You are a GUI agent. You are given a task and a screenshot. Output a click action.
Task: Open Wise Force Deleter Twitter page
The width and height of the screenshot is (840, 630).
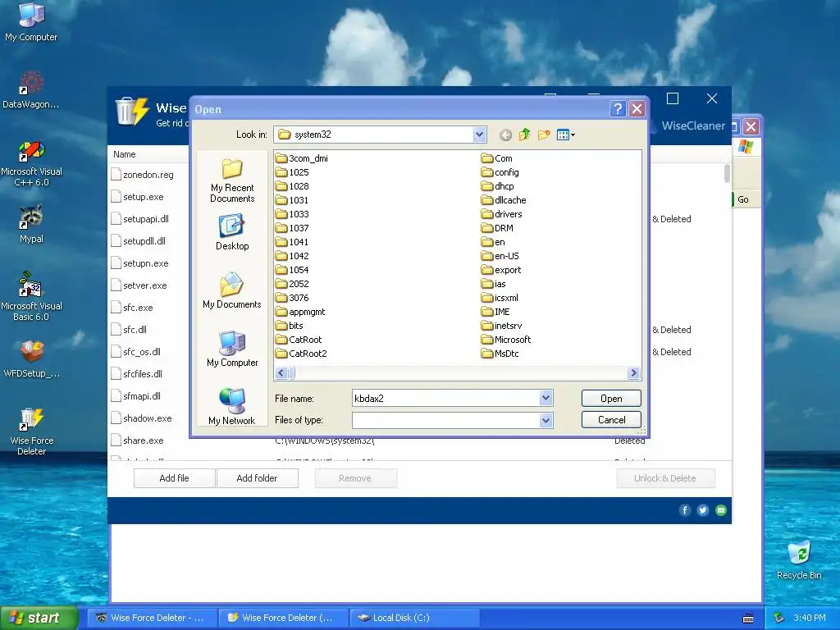pyautogui.click(x=703, y=510)
